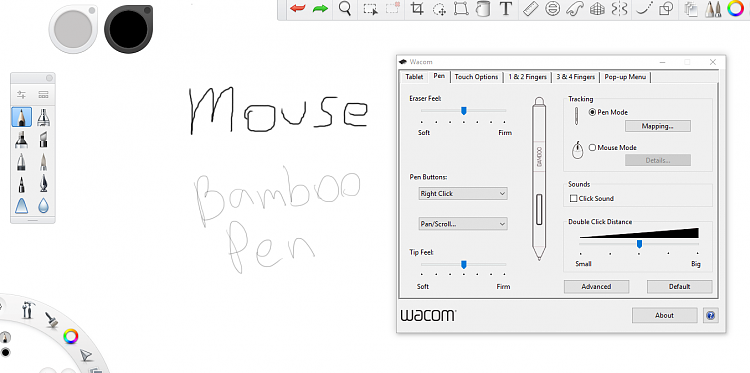The height and width of the screenshot is (373, 750).
Task: Choose the rectangular Select tool
Action: (x=370, y=9)
